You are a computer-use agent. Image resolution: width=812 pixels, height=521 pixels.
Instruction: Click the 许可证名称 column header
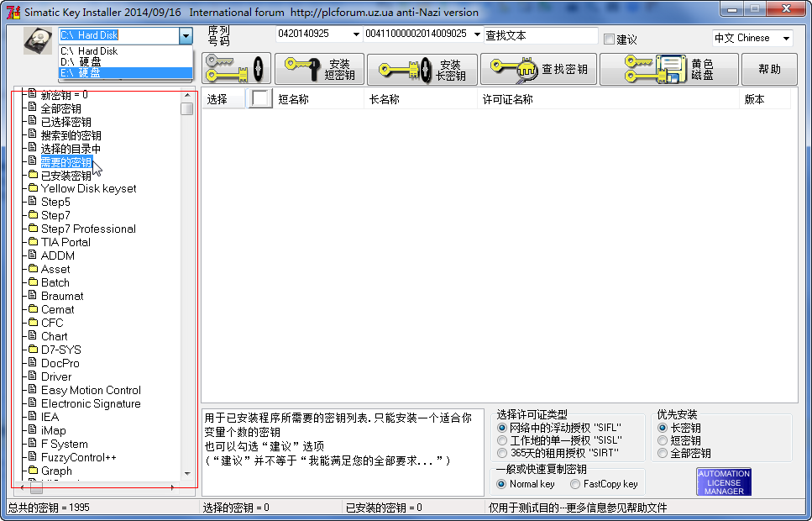(507, 99)
